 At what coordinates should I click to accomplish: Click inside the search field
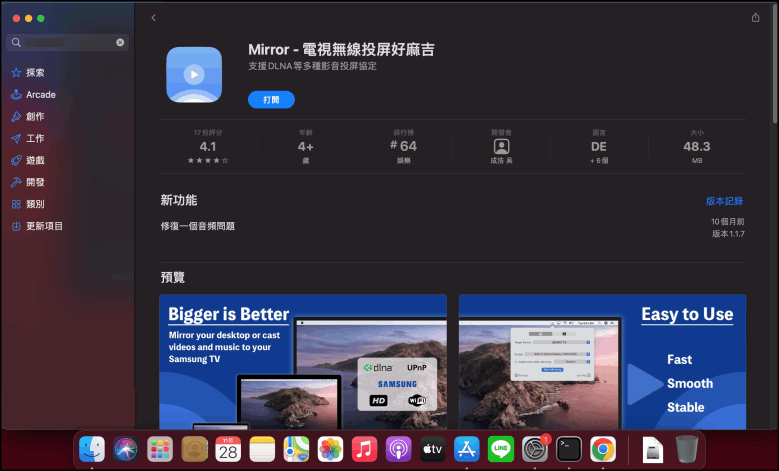pyautogui.click(x=68, y=43)
